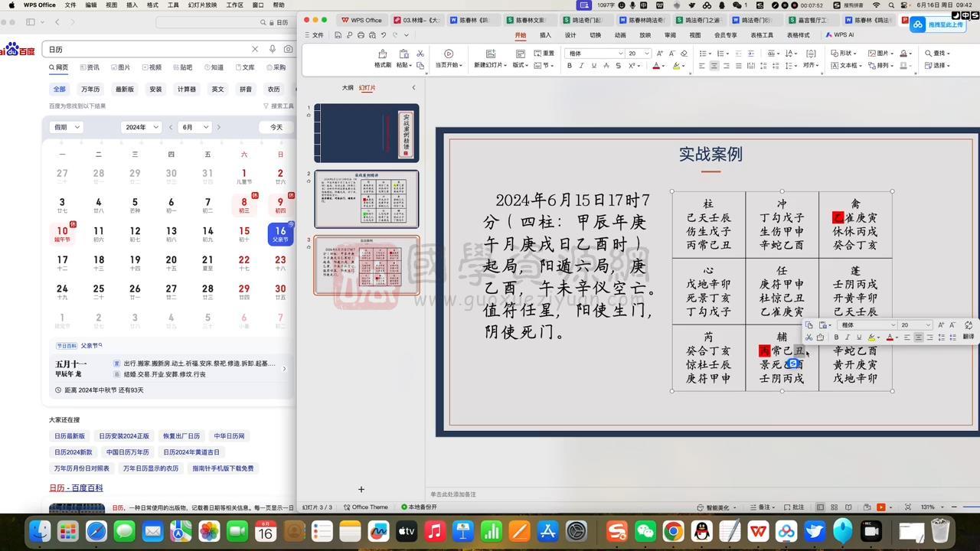Switch slide panel to 大纲 (Outline) view
This screenshot has height=551, width=980.
(x=348, y=88)
